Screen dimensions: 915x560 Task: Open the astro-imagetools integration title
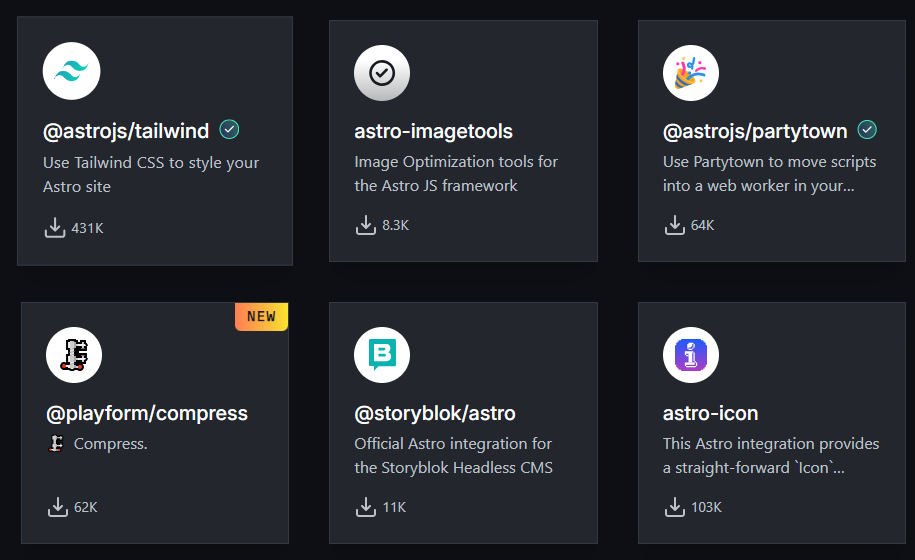tap(434, 131)
